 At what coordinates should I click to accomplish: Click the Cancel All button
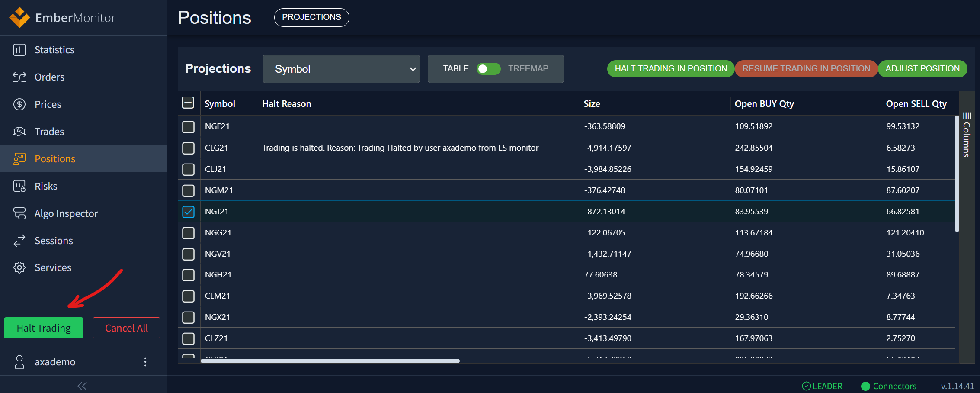click(126, 328)
